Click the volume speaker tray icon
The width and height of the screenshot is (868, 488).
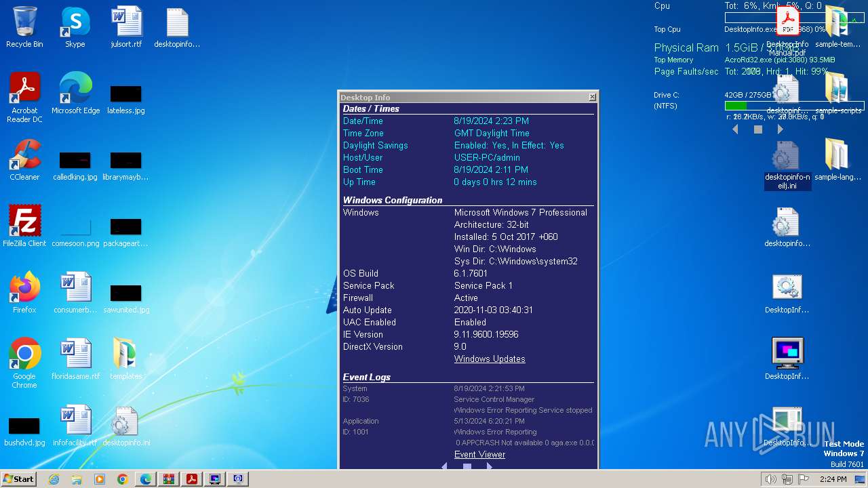tap(770, 479)
